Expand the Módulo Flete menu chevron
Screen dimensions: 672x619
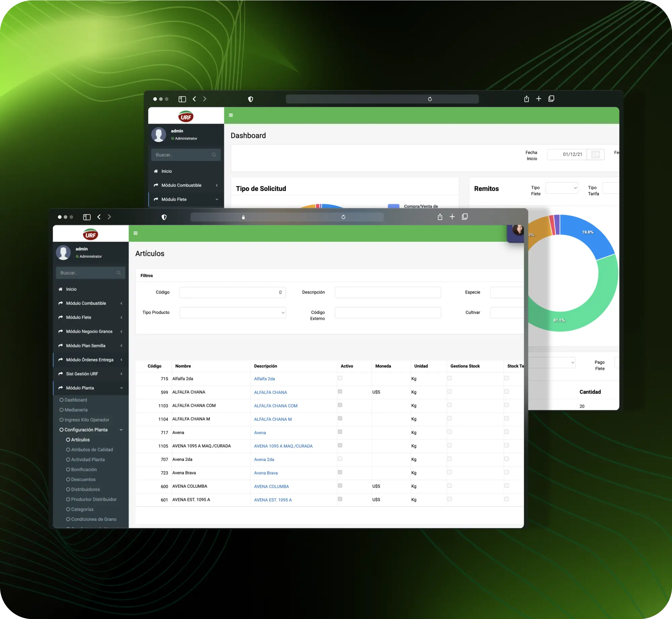coord(121,317)
